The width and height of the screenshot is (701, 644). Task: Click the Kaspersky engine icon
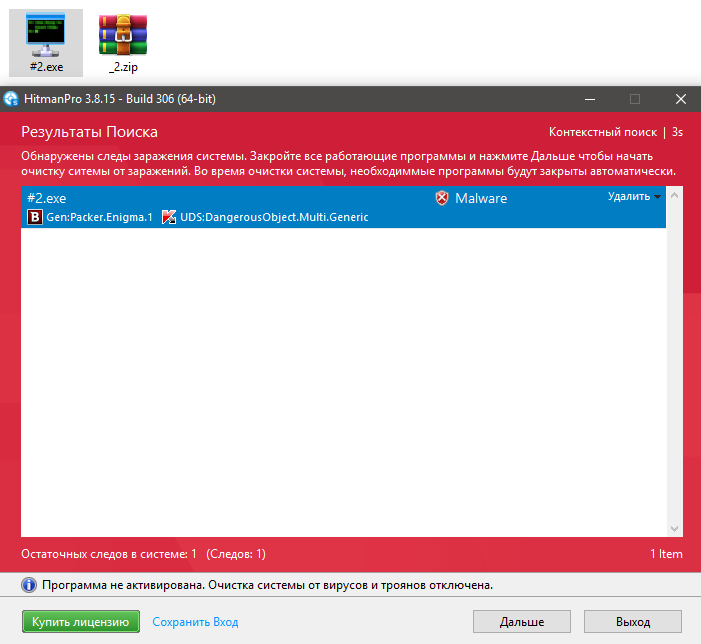click(x=169, y=217)
